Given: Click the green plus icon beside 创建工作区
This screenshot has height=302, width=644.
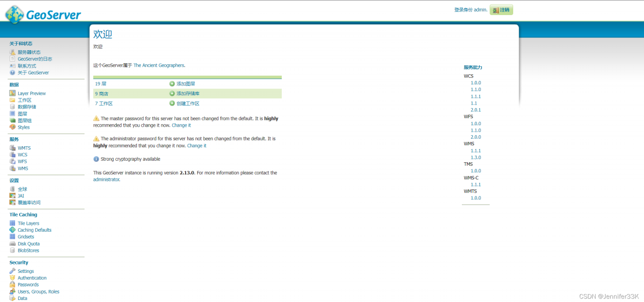Looking at the screenshot, I should (172, 104).
